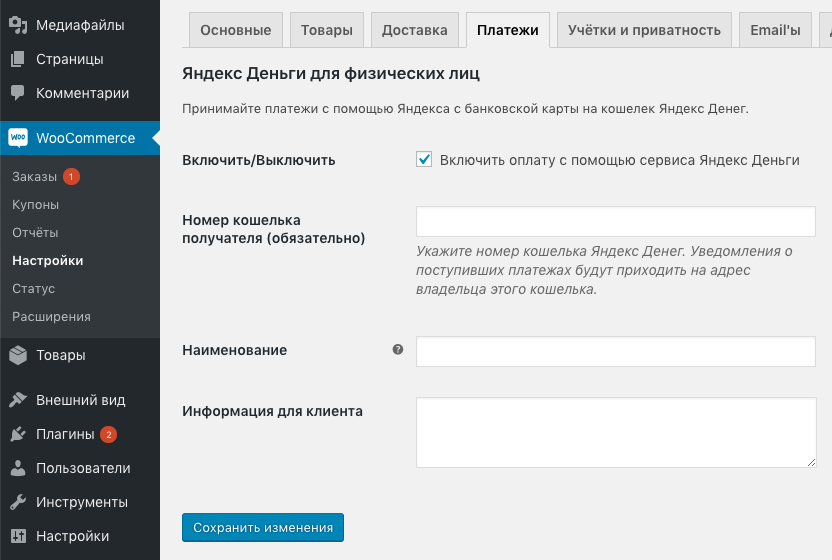Viewport: 832px width, 560px height.
Task: Click the Страницы pages icon
Action: [18, 59]
